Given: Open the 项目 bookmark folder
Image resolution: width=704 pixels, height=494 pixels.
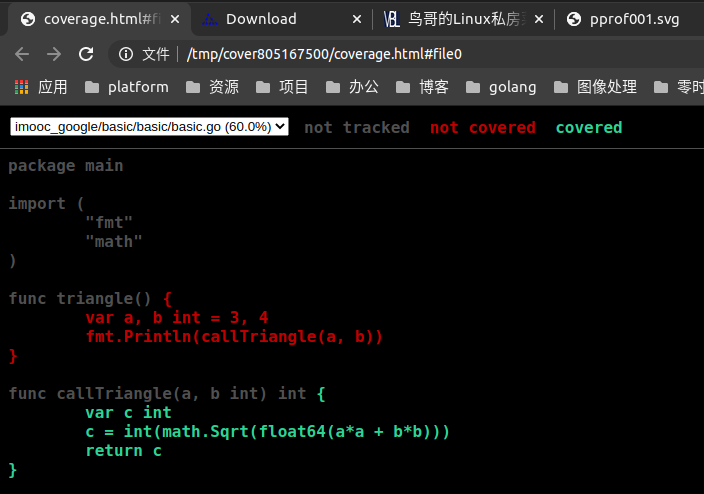Looking at the screenshot, I should (x=282, y=87).
